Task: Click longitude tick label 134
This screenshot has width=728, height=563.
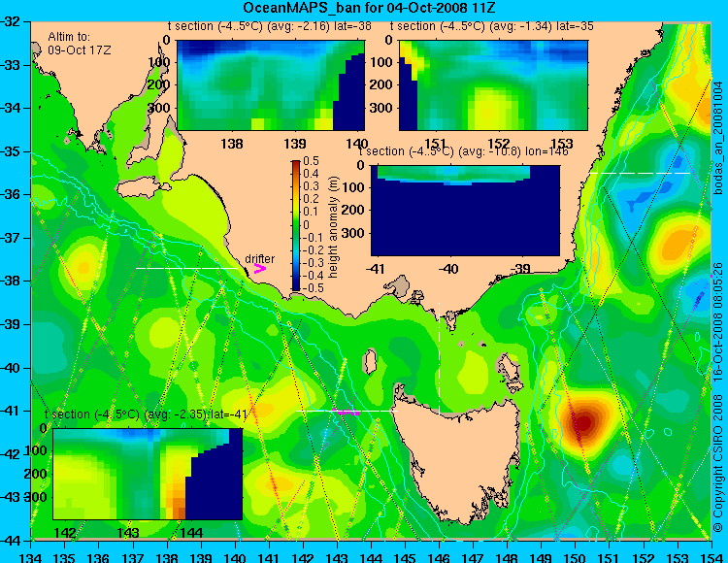Action: tap(31, 557)
